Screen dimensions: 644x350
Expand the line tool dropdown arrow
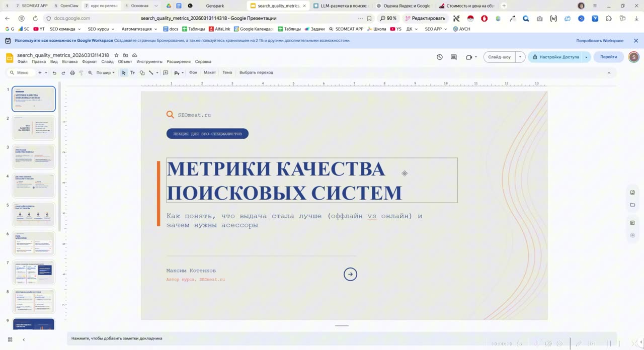pyautogui.click(x=157, y=73)
